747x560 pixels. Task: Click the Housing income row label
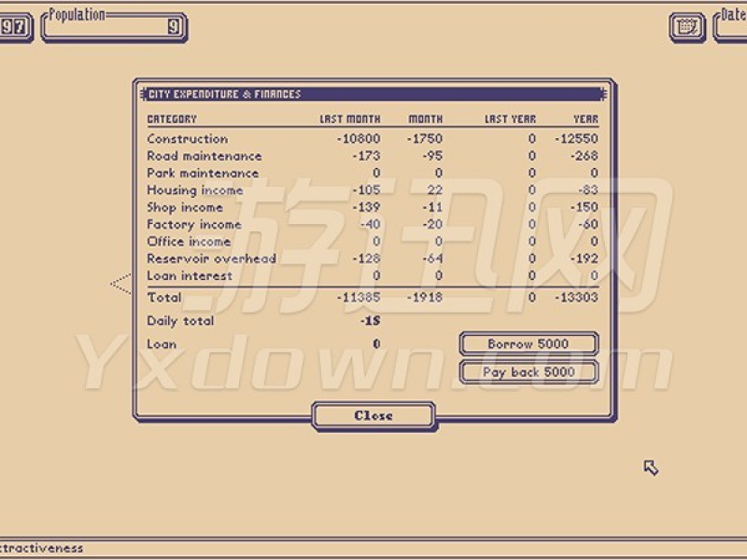pos(194,190)
